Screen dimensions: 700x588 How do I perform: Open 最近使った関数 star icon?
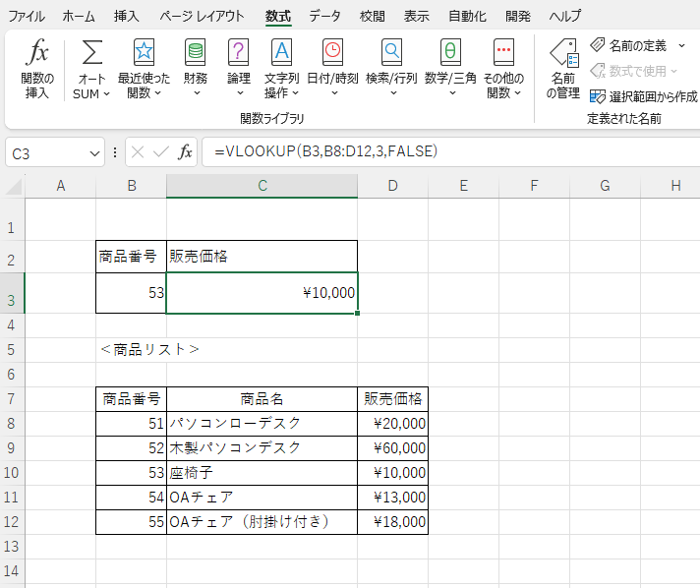click(x=144, y=52)
